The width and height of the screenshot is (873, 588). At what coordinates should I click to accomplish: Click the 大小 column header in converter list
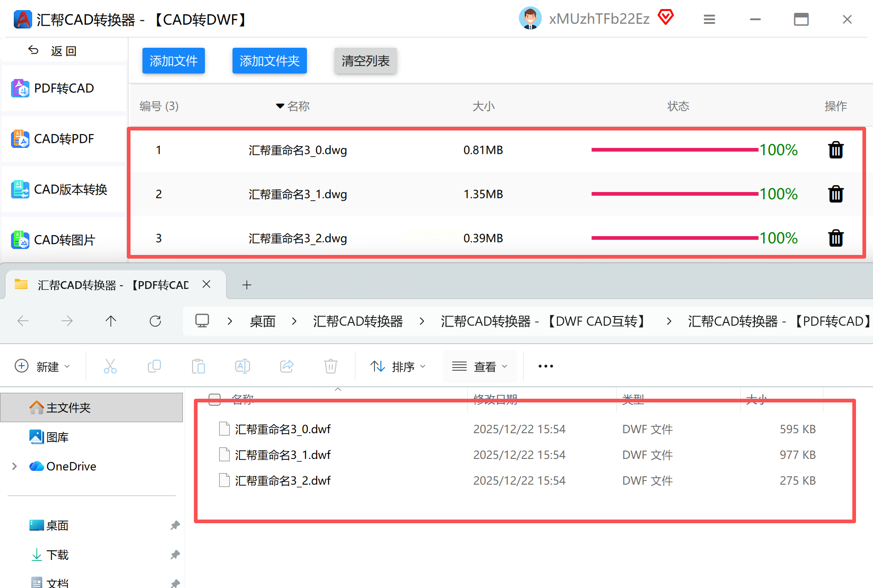point(483,106)
